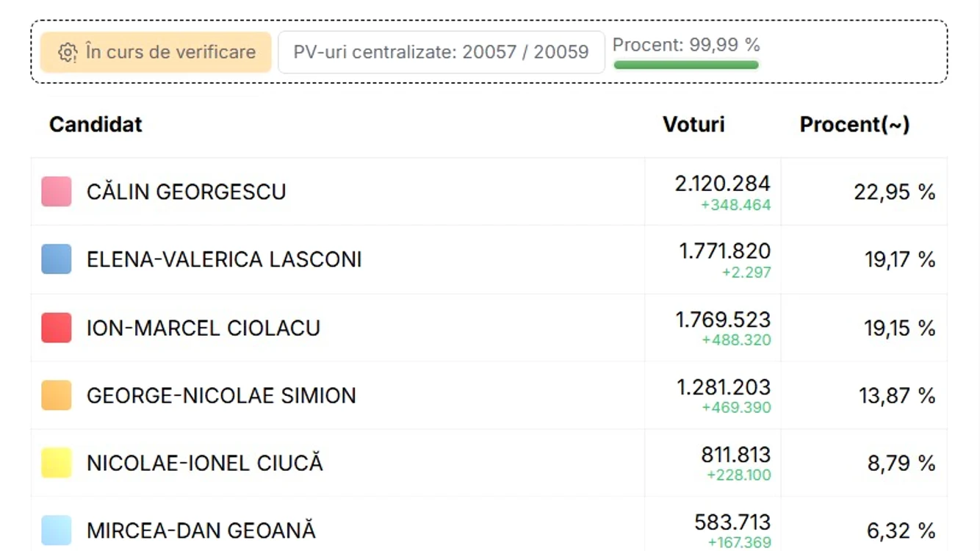Open the ELENA-VALERICA LASCONI candidate row
Viewport: 980px width, 551px height.
point(489,259)
